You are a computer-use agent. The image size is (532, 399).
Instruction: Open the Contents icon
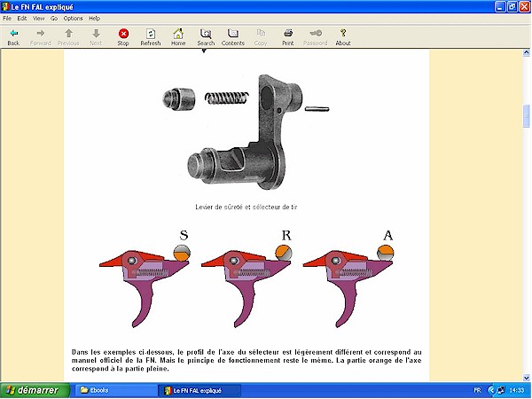232,37
